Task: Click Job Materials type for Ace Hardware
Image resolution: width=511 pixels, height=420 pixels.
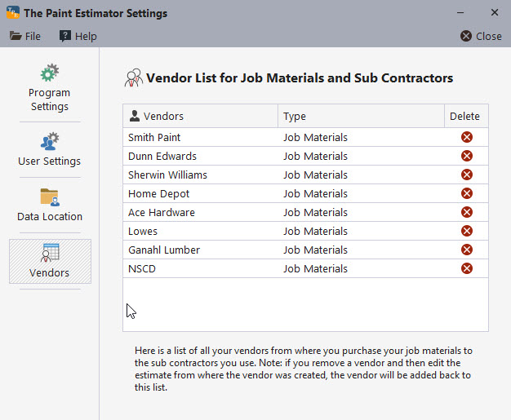Action: click(x=315, y=213)
